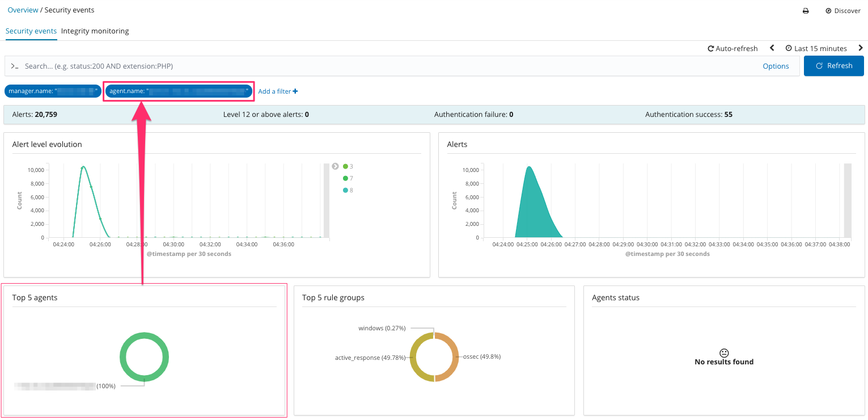Open search Options menu
868x420 pixels.
click(x=776, y=66)
